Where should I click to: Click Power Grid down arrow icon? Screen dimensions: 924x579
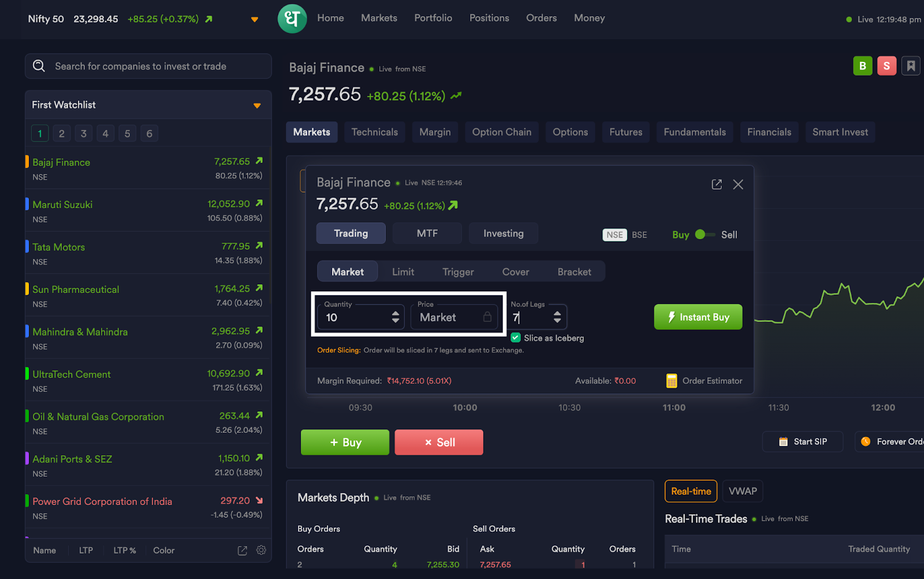click(259, 500)
